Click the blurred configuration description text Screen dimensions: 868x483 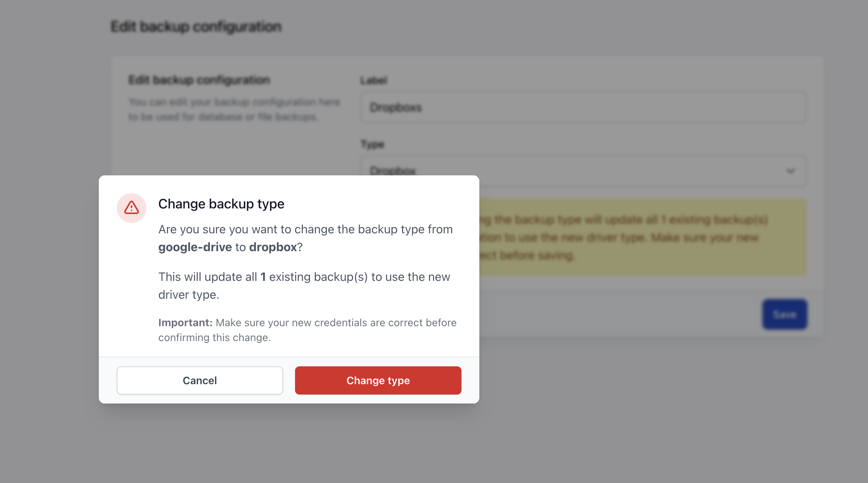(234, 110)
